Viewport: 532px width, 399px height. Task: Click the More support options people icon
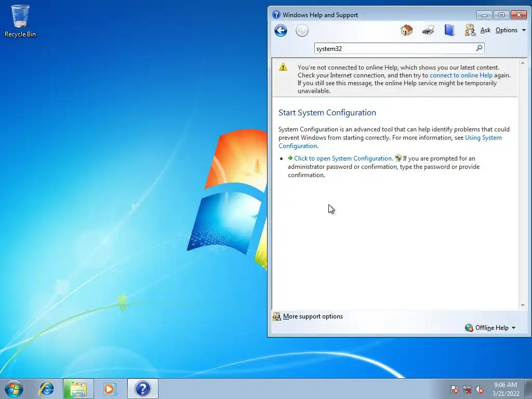click(277, 316)
